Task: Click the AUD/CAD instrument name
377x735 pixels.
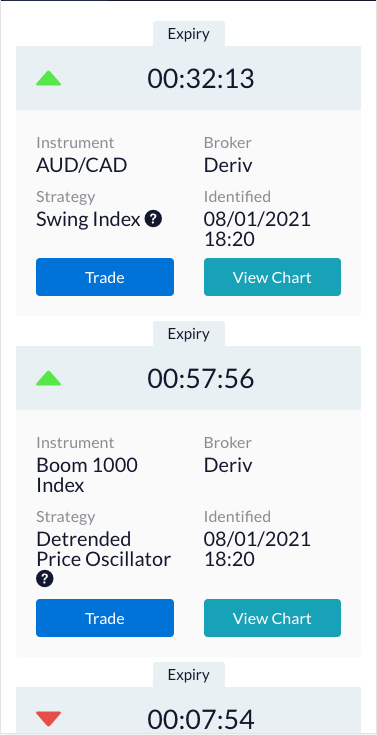Action: [x=82, y=165]
